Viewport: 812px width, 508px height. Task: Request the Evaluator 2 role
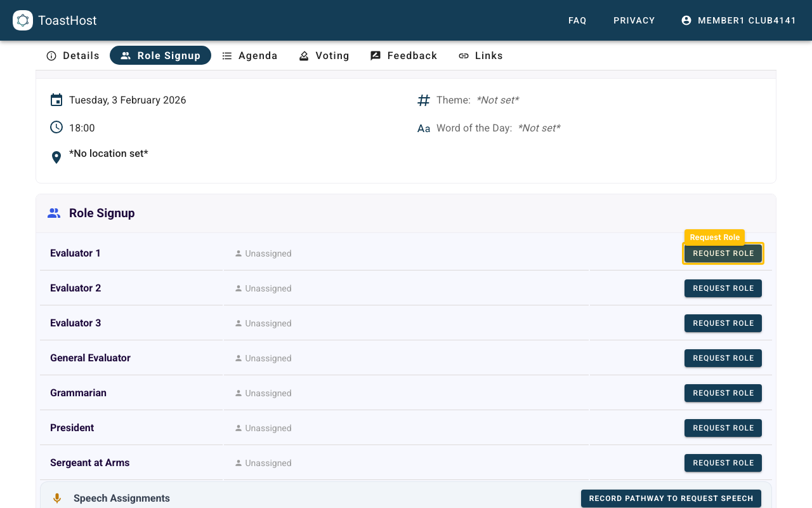[x=723, y=288]
